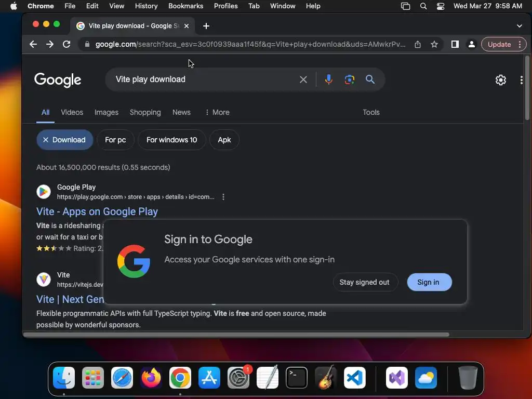This screenshot has width=532, height=399.
Task: Go back to the previous page
Action: 33,44
